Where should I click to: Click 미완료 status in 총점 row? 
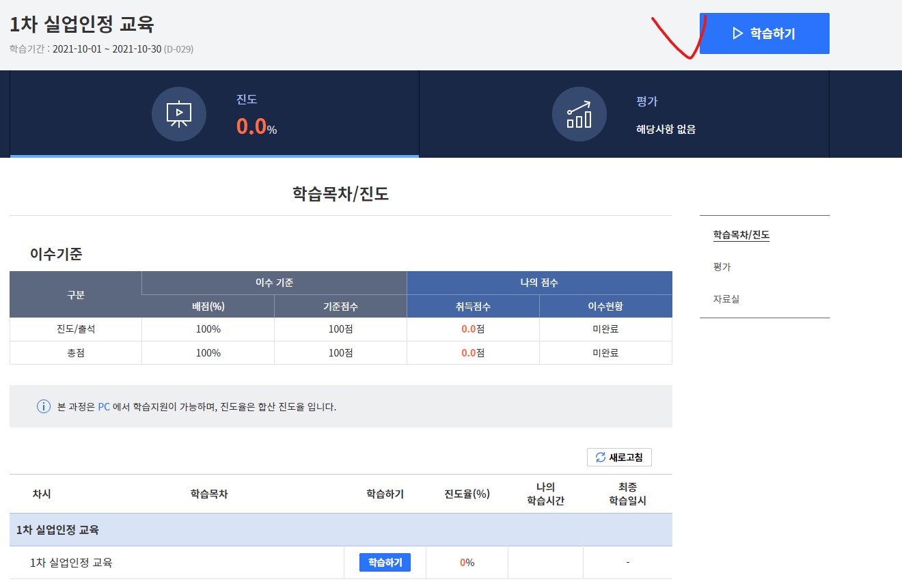click(605, 353)
